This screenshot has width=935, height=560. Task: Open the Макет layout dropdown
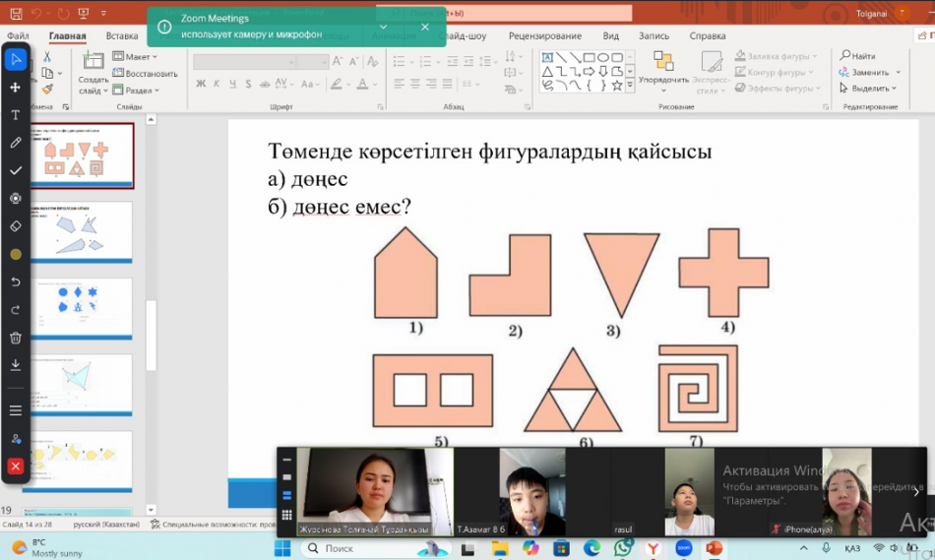tap(135, 57)
